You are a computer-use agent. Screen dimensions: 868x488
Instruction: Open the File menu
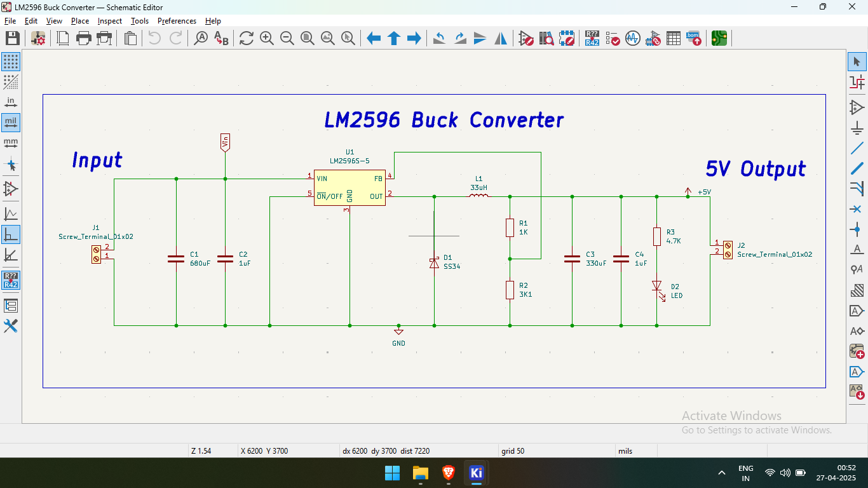coord(10,21)
